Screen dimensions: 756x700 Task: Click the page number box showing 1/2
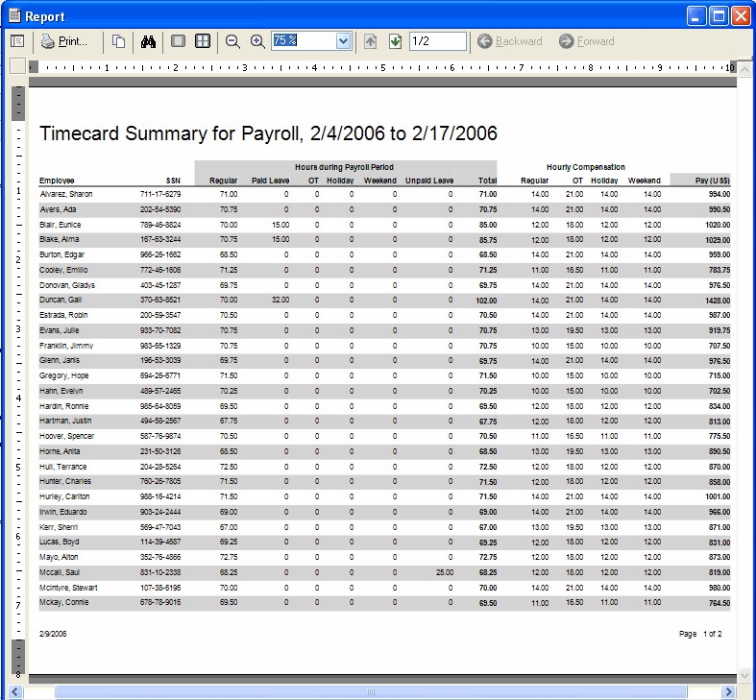(x=437, y=41)
